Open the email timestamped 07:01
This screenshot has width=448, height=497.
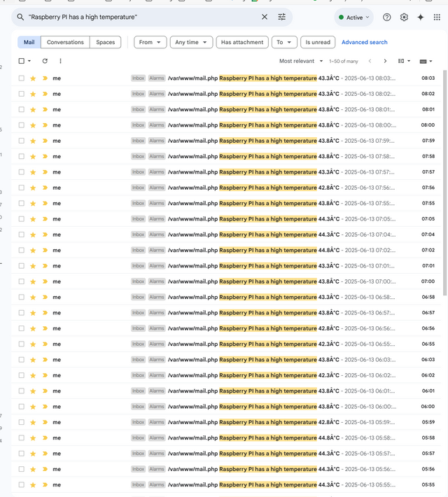tap(226, 265)
